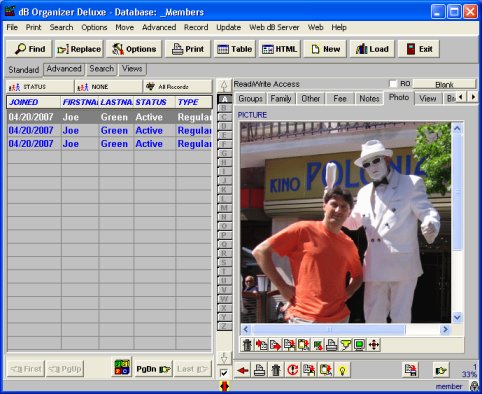
Task: Click the Load button
Action: (372, 49)
